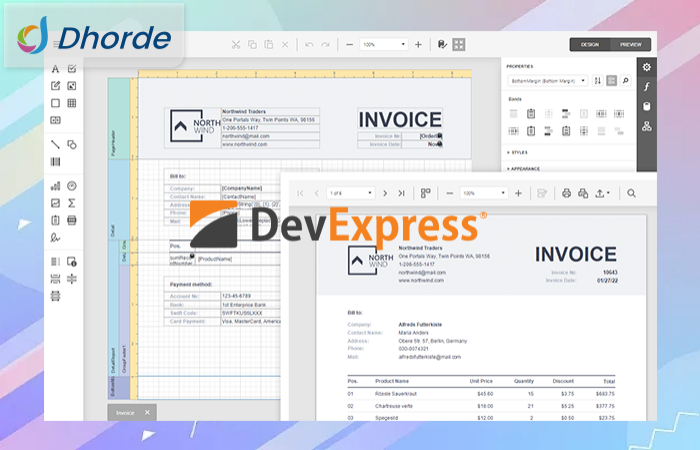Select the Barcode control in the toolbox
Viewport: 700px width, 450px height.
click(x=55, y=161)
